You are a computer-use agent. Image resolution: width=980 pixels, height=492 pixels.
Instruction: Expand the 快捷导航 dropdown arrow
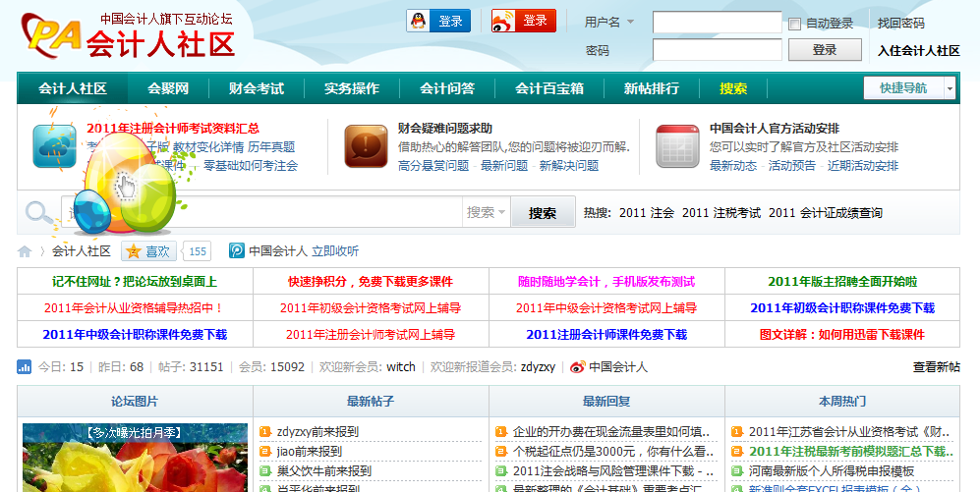[x=950, y=88]
